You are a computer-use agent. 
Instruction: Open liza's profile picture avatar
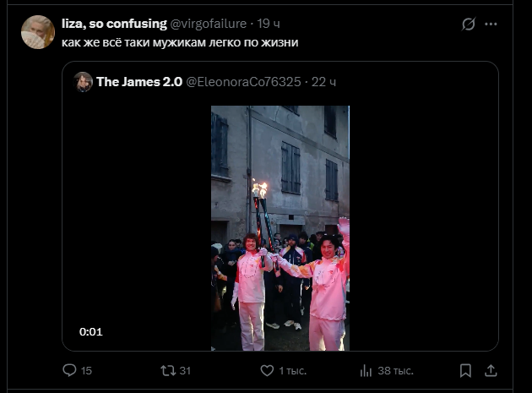38,32
